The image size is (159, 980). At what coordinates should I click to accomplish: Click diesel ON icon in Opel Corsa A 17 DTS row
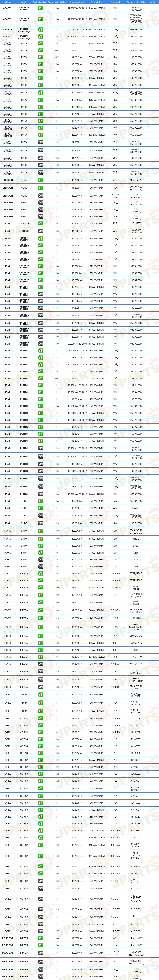coord(41,931)
